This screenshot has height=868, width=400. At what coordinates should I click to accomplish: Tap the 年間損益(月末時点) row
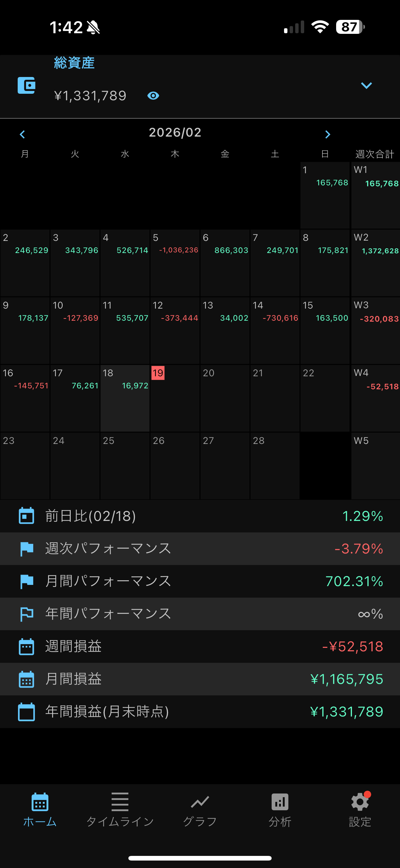click(x=200, y=712)
